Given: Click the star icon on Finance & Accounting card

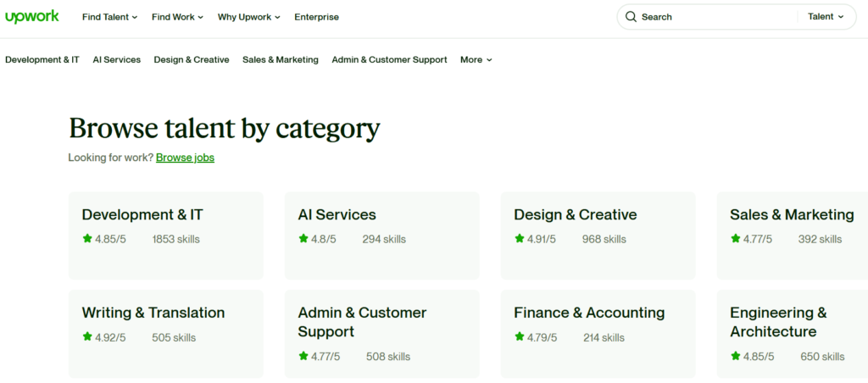Looking at the screenshot, I should 519,336.
